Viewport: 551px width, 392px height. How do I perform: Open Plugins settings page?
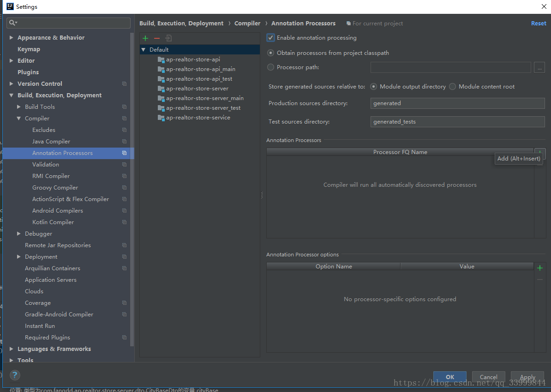pos(28,72)
